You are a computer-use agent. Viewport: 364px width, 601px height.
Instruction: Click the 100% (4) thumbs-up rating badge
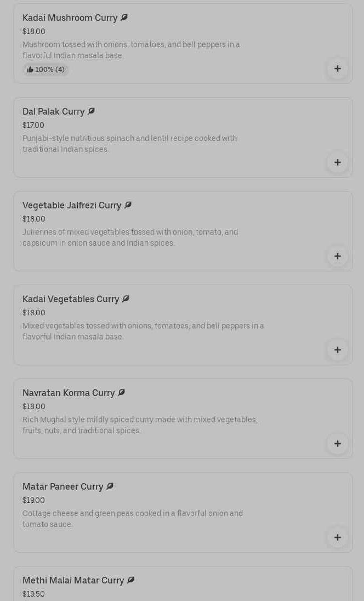[x=46, y=70]
